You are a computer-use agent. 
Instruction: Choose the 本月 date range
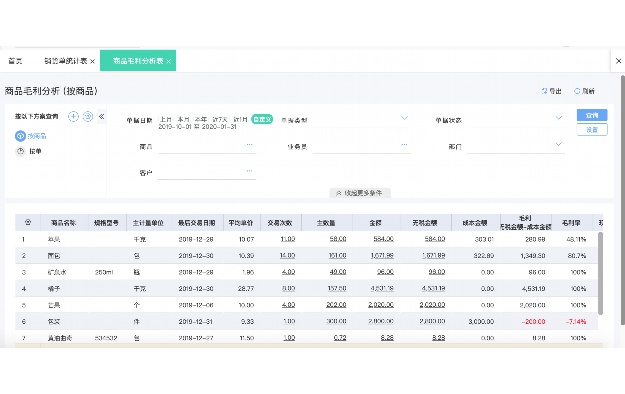pyautogui.click(x=183, y=119)
